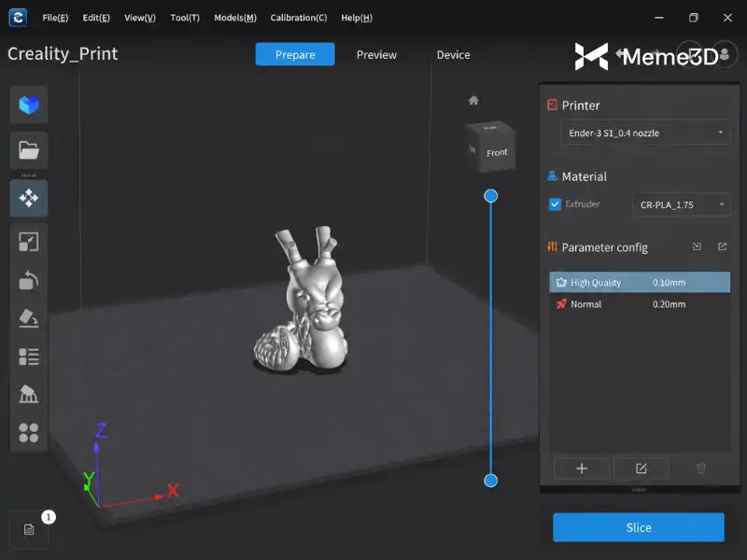Open the Ender-3 S1 printer dropdown
Screen dimensions: 747x560
point(646,133)
